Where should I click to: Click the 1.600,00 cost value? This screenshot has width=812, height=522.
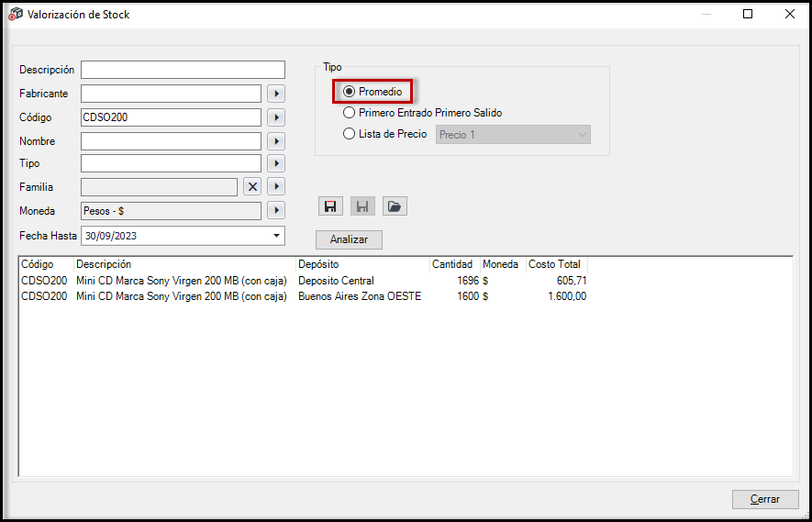point(568,296)
